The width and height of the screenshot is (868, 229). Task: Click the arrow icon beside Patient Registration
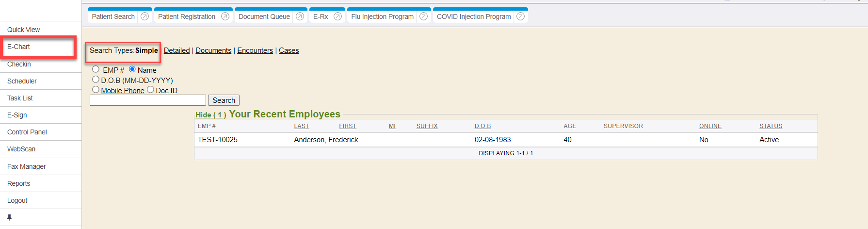point(225,16)
